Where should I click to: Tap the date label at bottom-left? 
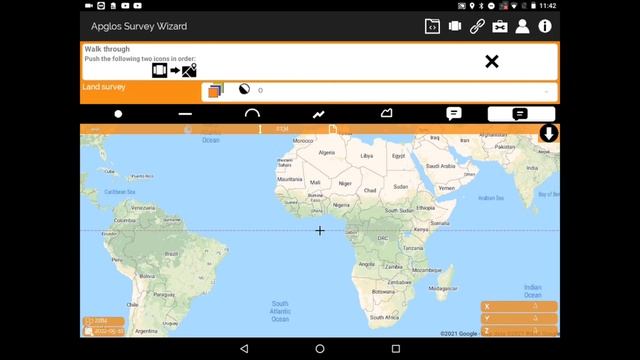point(104,331)
